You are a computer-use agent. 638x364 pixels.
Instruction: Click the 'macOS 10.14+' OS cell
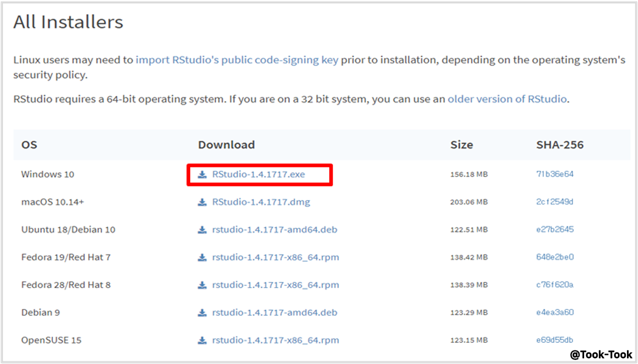[x=53, y=202]
